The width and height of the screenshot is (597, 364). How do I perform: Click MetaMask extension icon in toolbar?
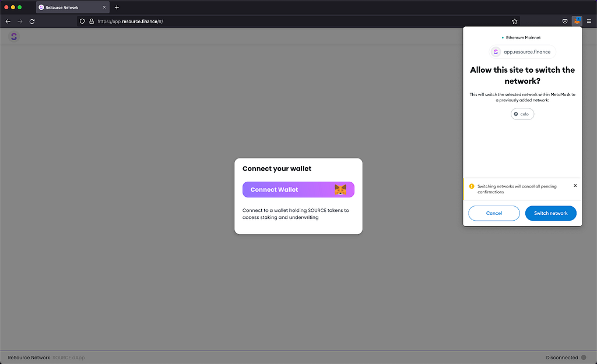coord(577,21)
